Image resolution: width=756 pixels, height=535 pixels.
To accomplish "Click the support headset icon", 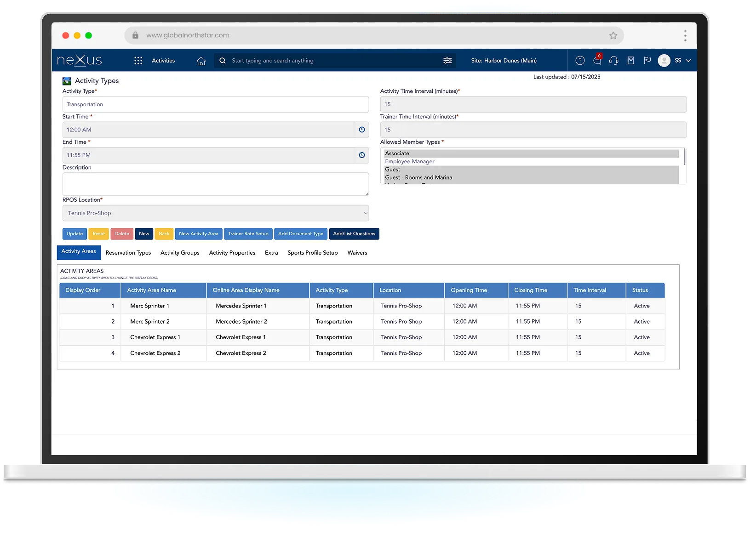I will [613, 61].
